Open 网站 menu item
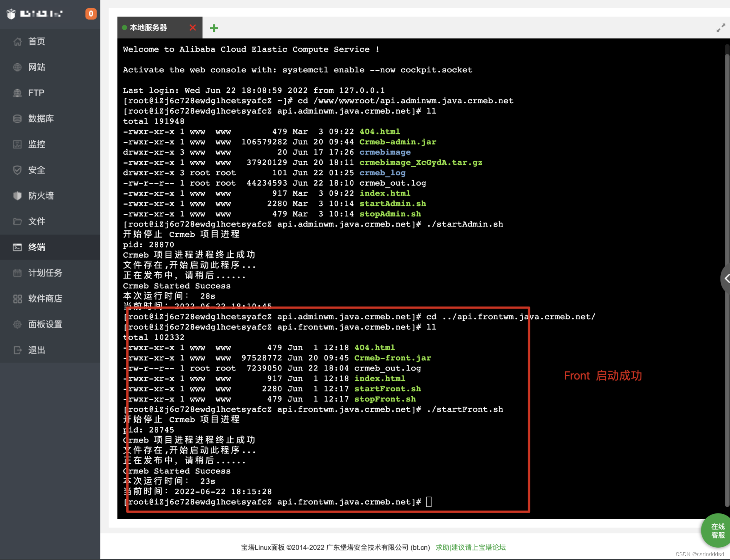This screenshot has width=730, height=560. 50,67
